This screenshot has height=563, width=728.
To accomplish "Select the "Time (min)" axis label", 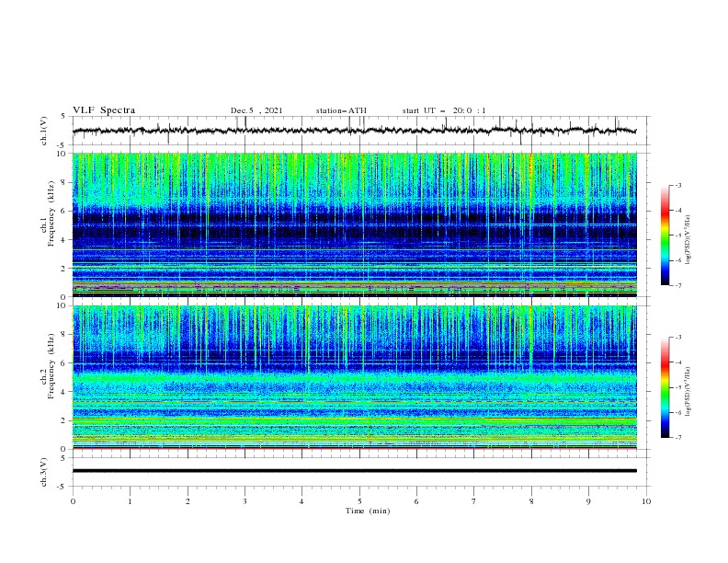I will (368, 511).
